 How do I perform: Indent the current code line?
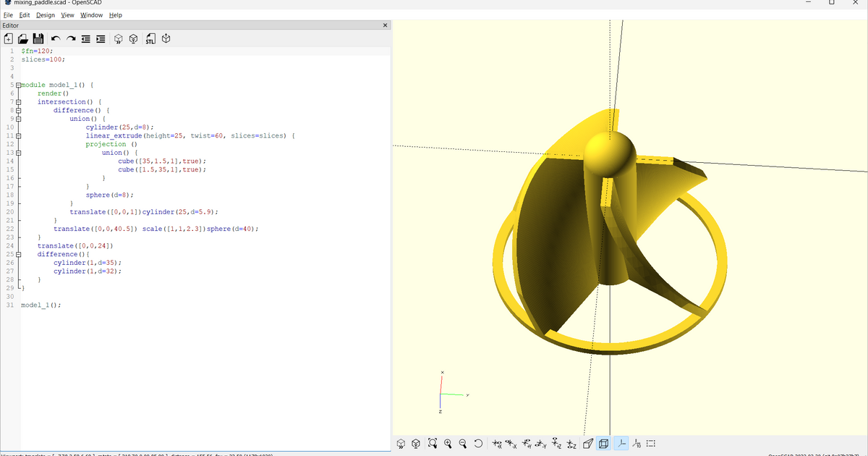click(x=101, y=38)
